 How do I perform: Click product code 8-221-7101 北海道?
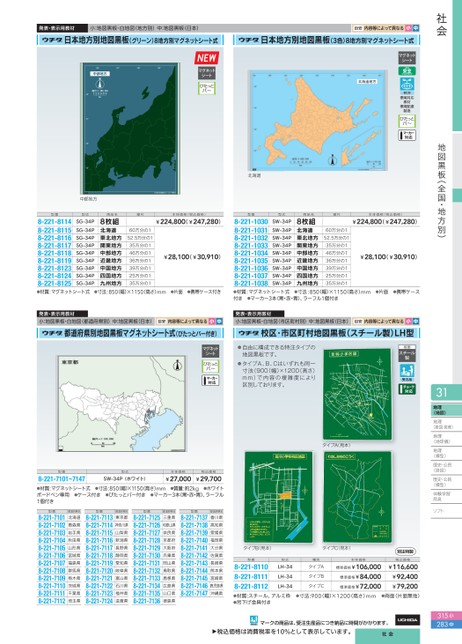[x=51, y=518]
